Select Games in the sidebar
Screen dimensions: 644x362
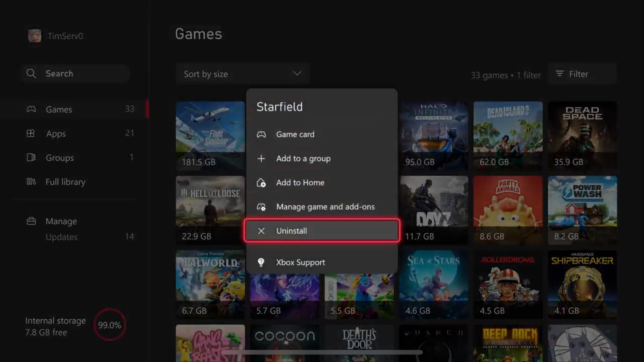pos(59,109)
